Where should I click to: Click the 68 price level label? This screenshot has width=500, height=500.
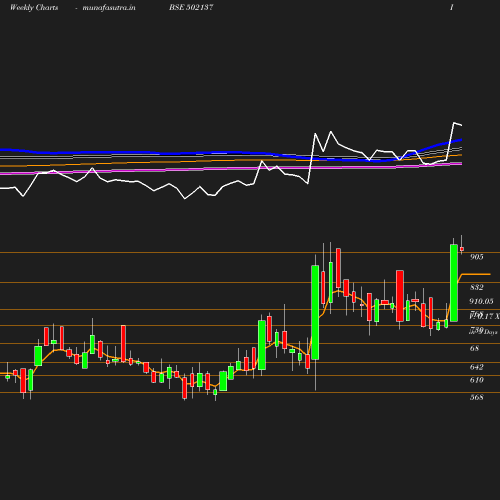(x=474, y=348)
